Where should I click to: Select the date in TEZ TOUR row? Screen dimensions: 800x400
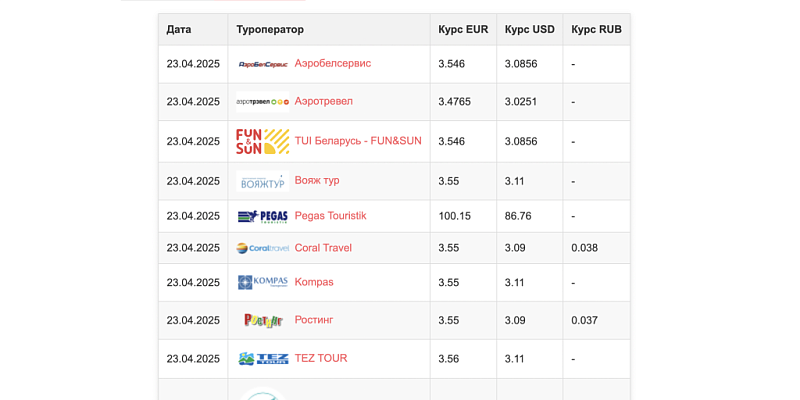pyautogui.click(x=193, y=359)
